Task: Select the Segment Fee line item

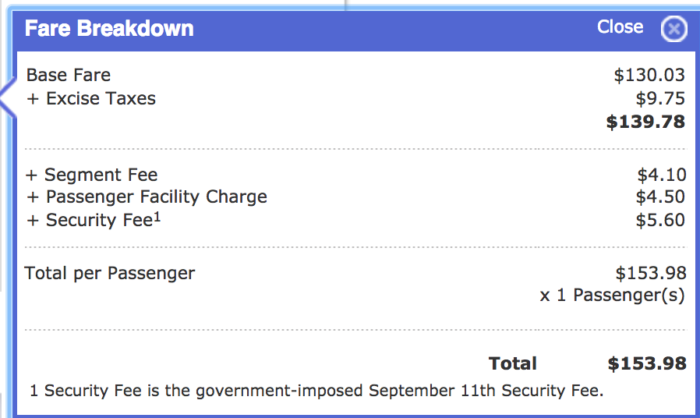Action: tap(92, 175)
